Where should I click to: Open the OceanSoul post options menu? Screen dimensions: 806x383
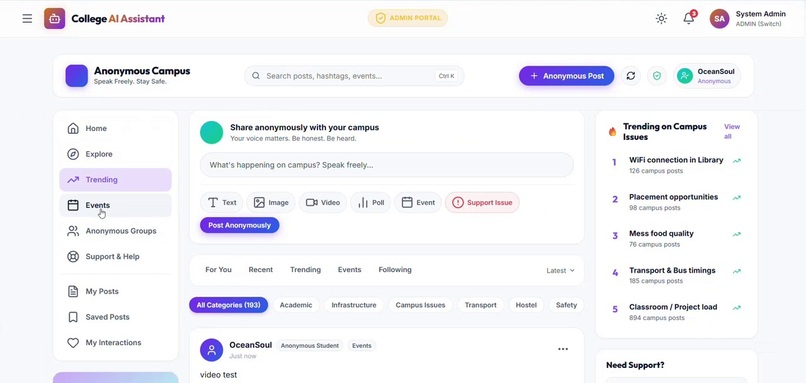(x=563, y=349)
